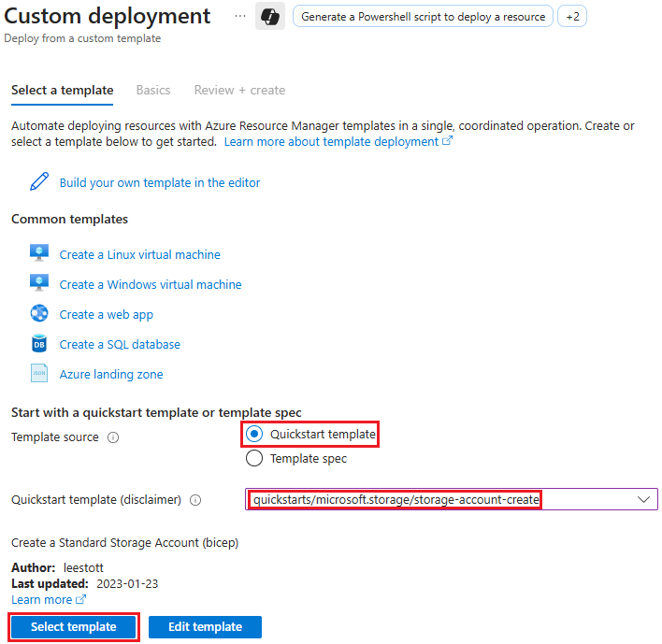Image resolution: width=662 pixels, height=644 pixels.
Task: Switch to the Basics tab
Action: [x=153, y=90]
